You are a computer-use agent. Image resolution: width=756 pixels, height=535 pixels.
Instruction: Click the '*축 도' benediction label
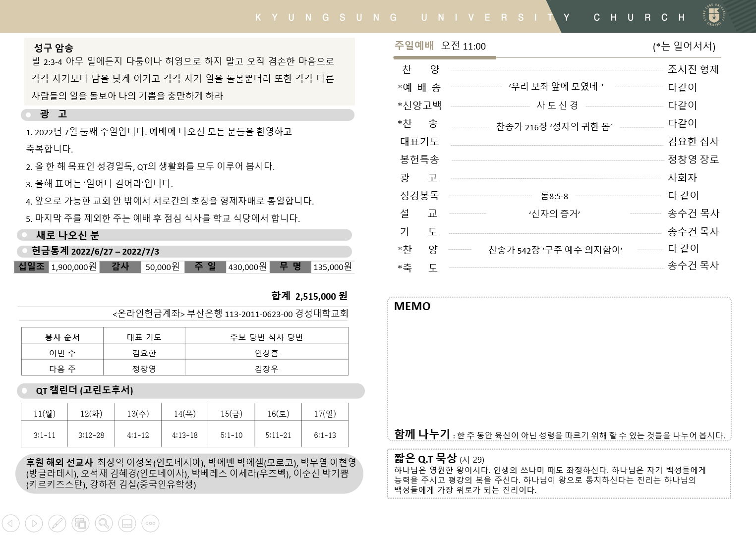[417, 268]
